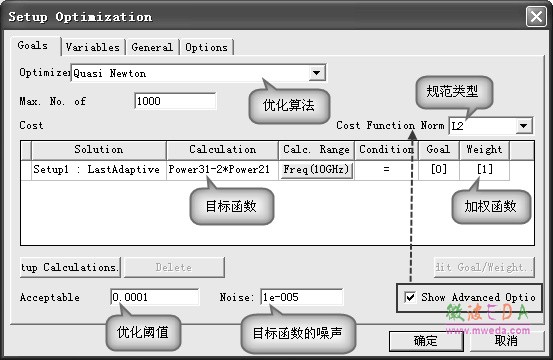553x360 pixels.
Task: Open the Cost Function Norm dropdown arrow
Action: coord(524,126)
